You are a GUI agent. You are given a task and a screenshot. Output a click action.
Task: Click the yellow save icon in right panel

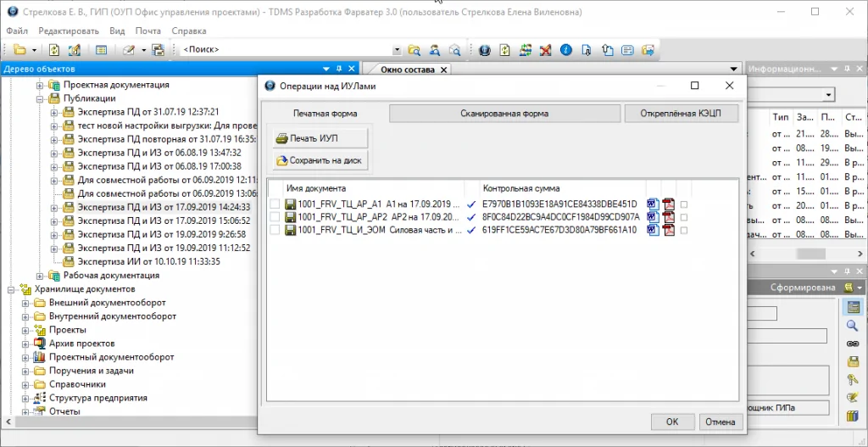point(853,361)
